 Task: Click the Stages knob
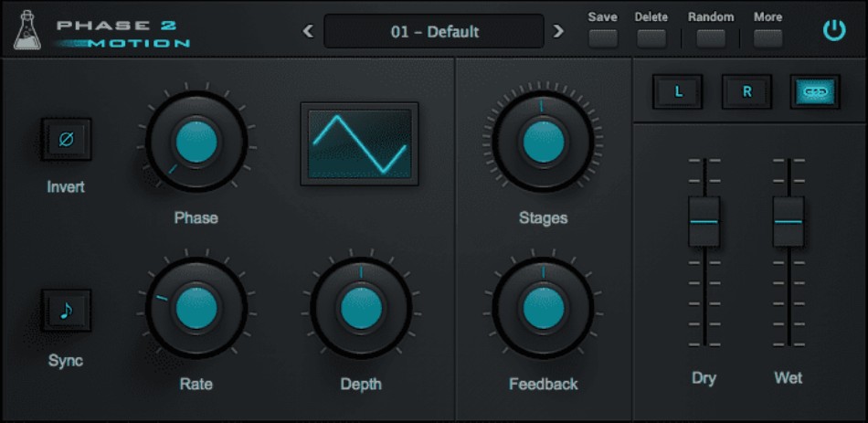pos(543,143)
